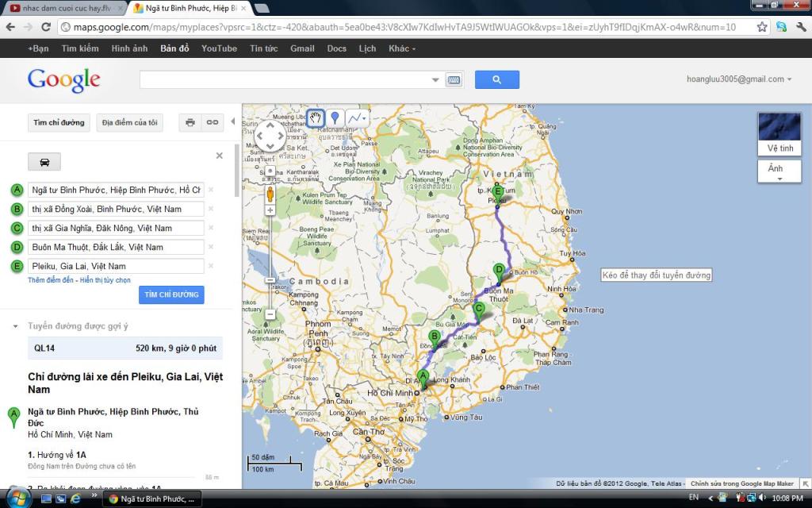
Task: Click the green marker A on the map
Action: [423, 379]
